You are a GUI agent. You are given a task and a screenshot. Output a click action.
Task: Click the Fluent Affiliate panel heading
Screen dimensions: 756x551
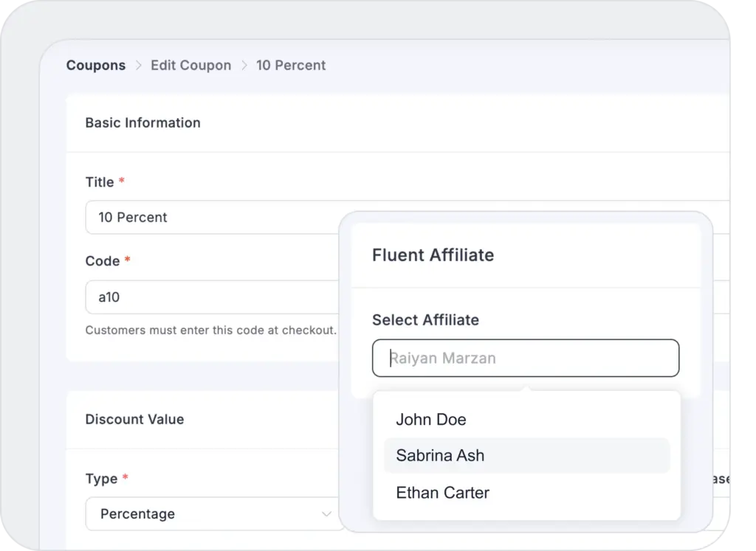[x=433, y=255]
